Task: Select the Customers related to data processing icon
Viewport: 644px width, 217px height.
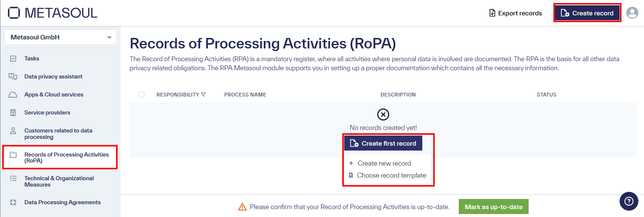Action: [14, 131]
